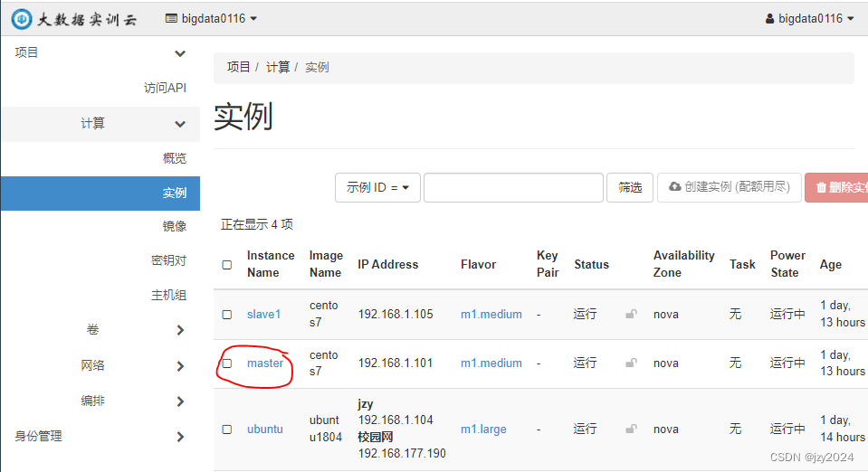
Task: Click the Status column header
Action: [591, 265]
